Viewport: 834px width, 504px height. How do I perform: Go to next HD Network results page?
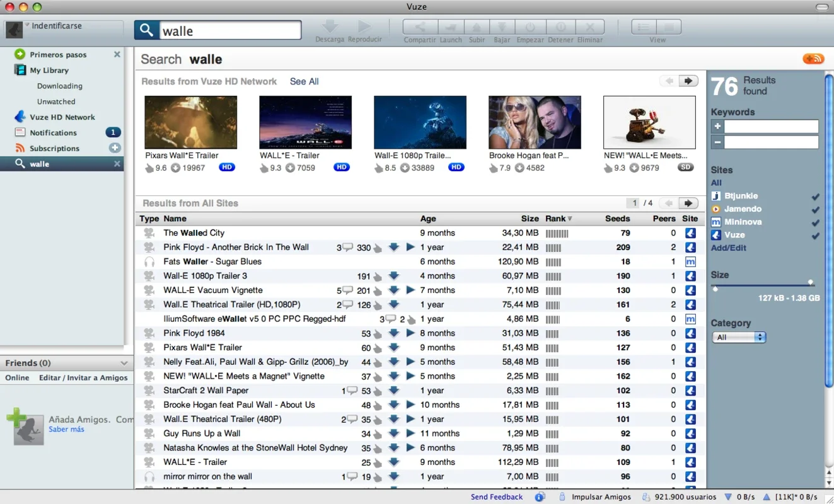tap(688, 81)
